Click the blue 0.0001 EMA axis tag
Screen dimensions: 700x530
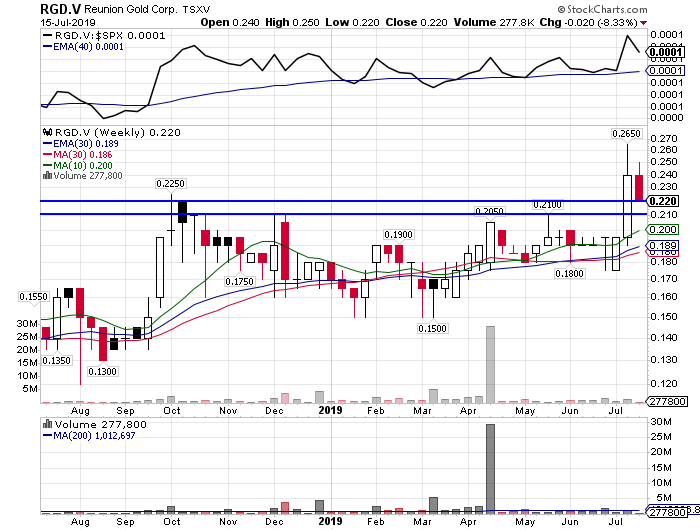tap(665, 71)
